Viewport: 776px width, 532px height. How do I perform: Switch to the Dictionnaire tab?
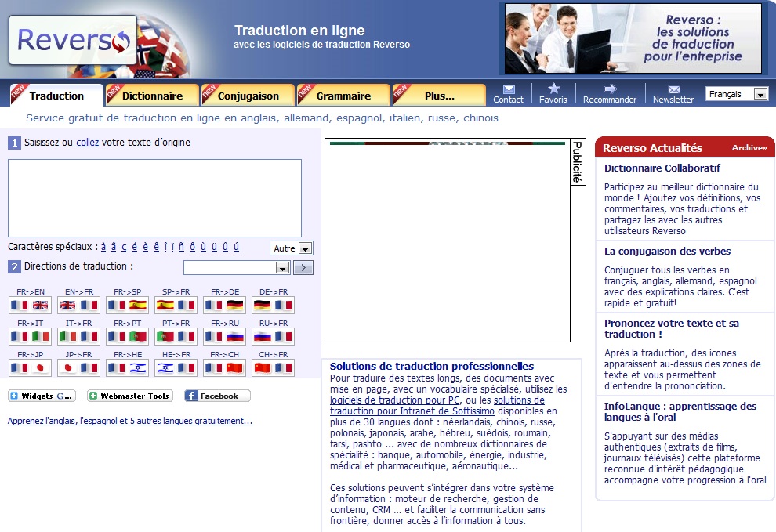click(152, 96)
